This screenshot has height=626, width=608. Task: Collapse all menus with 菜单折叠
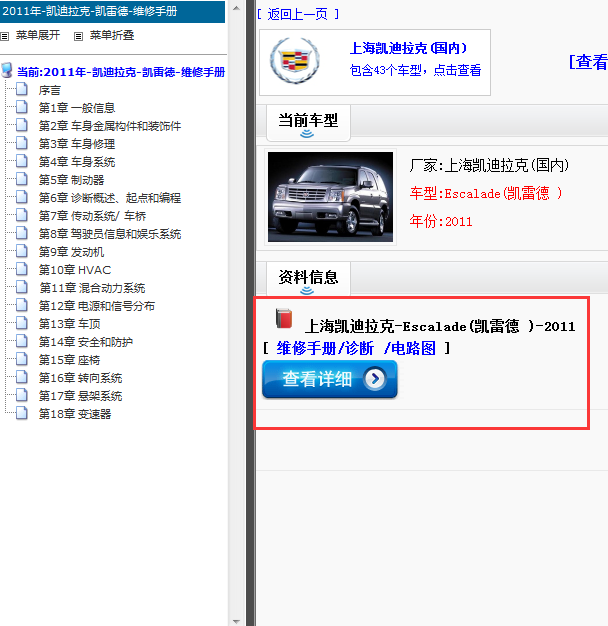pos(112,36)
